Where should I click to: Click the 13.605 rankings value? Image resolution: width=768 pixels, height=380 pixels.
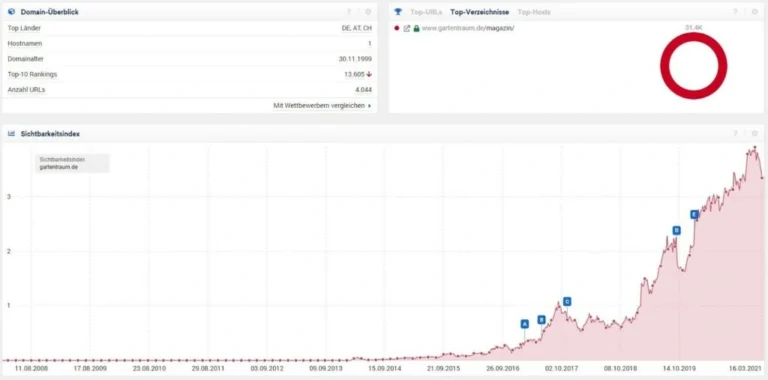coord(355,74)
